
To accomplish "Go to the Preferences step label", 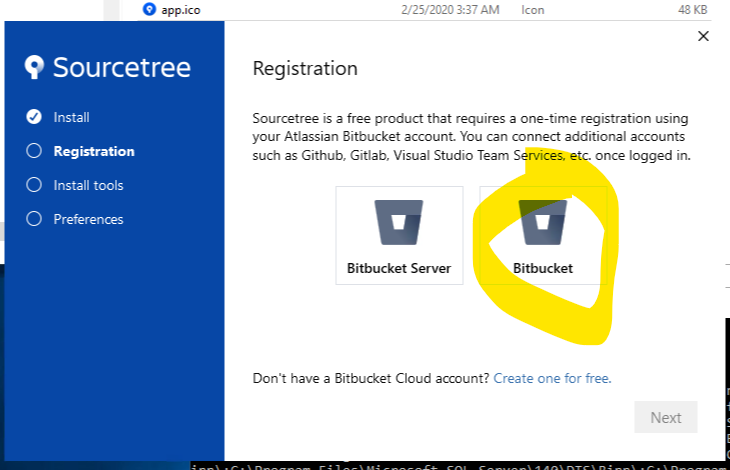I will 88,219.
